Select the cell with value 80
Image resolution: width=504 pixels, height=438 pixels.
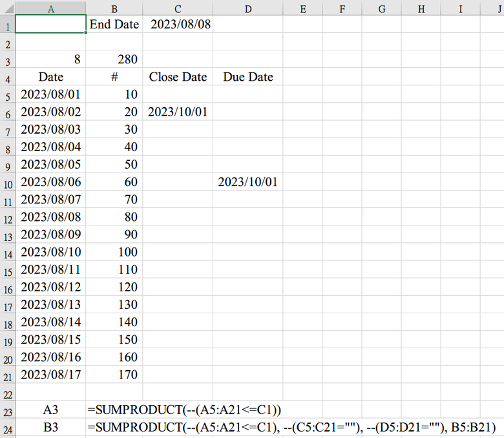pos(114,217)
